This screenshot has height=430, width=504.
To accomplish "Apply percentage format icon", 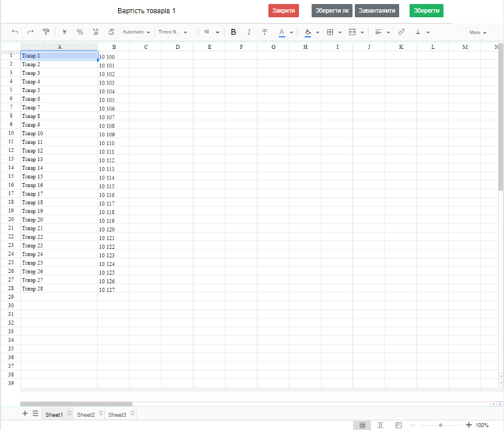I will pos(80,32).
